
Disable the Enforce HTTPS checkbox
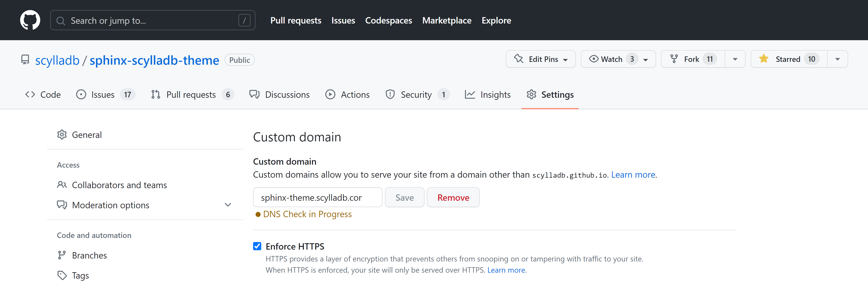[257, 246]
